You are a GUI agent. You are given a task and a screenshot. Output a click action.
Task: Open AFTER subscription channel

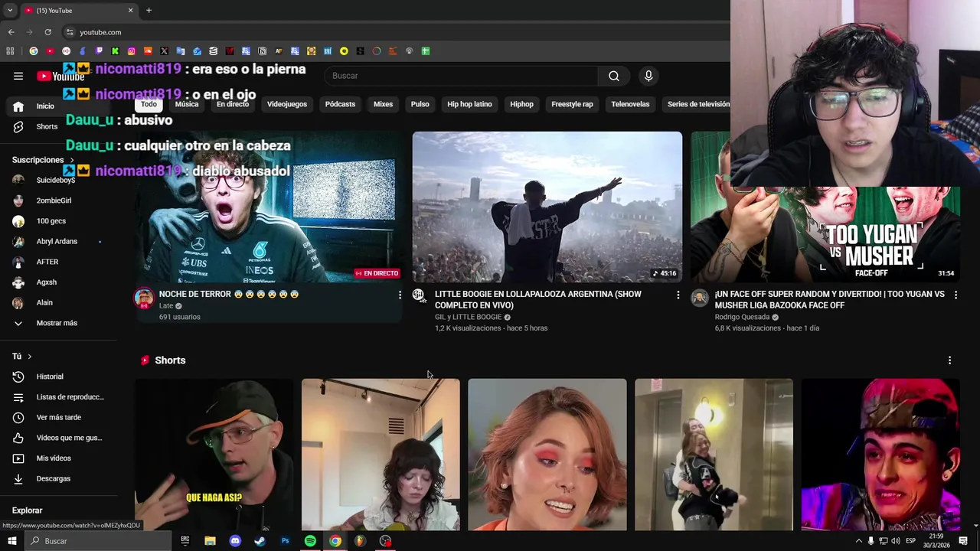(x=57, y=262)
